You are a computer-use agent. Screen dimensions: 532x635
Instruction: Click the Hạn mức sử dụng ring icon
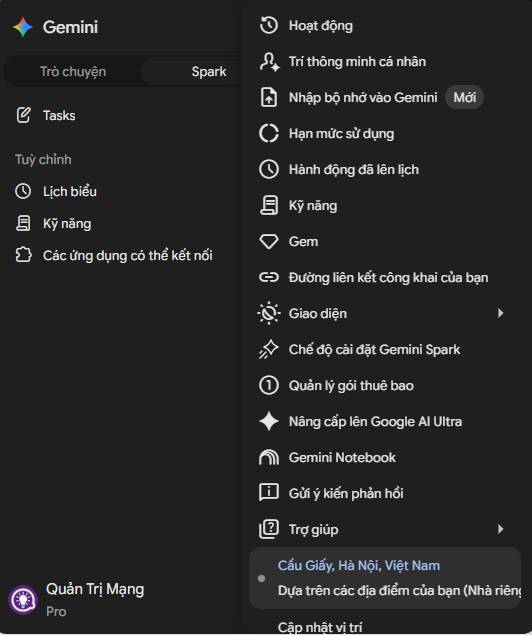(x=269, y=133)
